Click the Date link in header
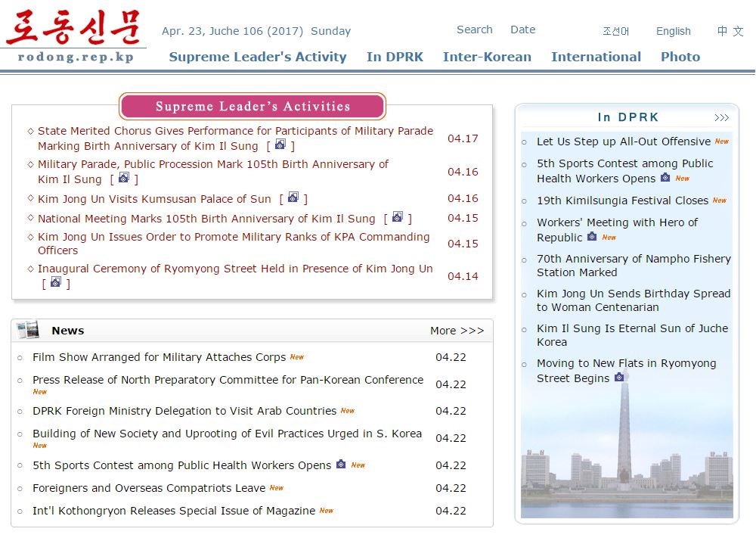The width and height of the screenshot is (756, 541). 522,30
